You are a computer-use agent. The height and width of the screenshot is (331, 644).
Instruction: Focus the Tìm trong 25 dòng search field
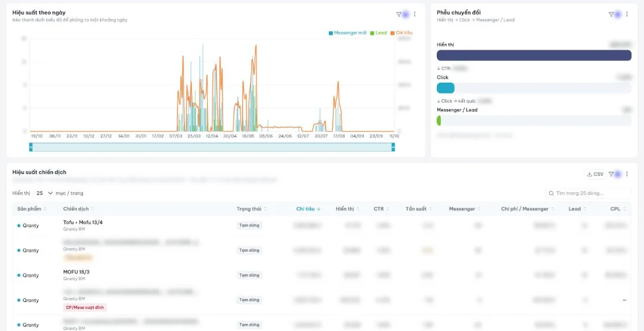pyautogui.click(x=588, y=193)
